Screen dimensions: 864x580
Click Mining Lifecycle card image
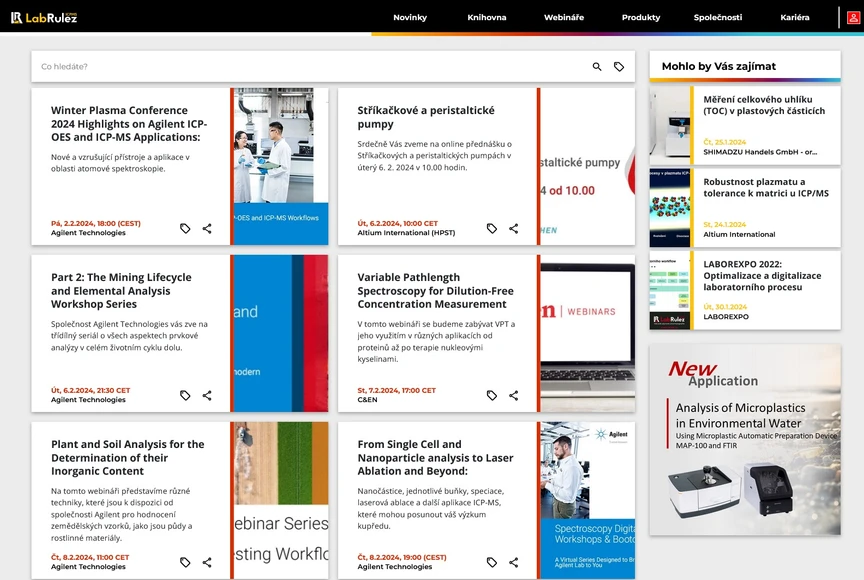coord(281,333)
